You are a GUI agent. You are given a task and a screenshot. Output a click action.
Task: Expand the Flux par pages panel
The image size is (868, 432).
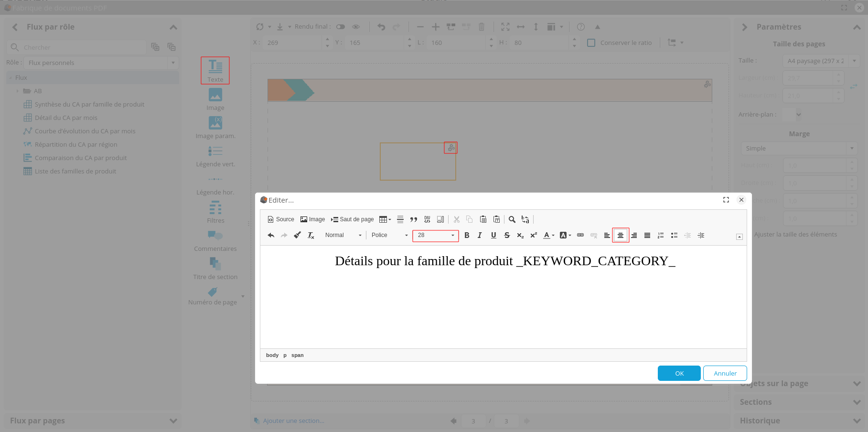click(173, 421)
